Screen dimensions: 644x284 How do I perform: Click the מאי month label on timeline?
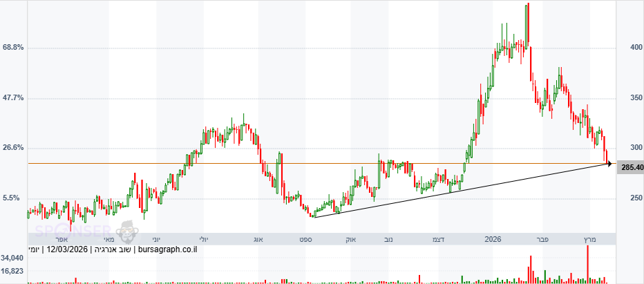[x=108, y=239]
